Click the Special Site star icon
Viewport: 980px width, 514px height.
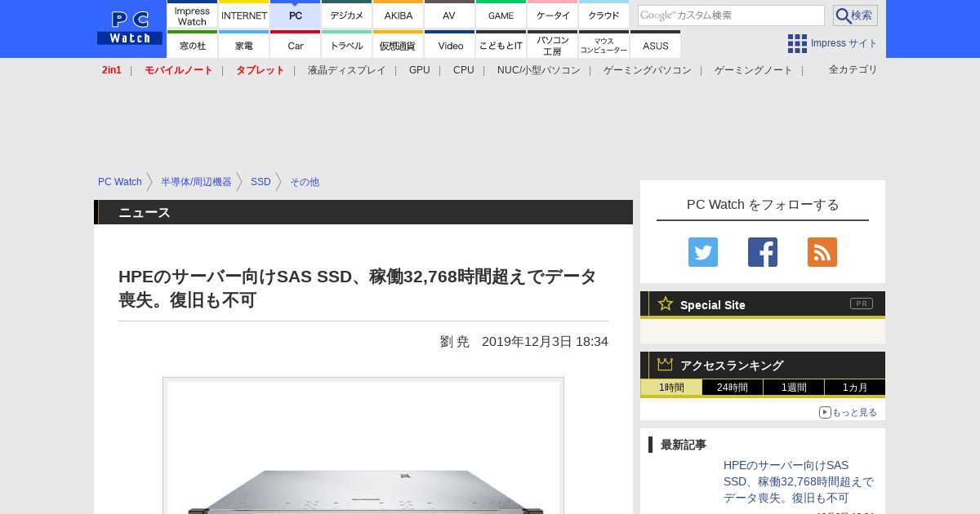(x=666, y=304)
